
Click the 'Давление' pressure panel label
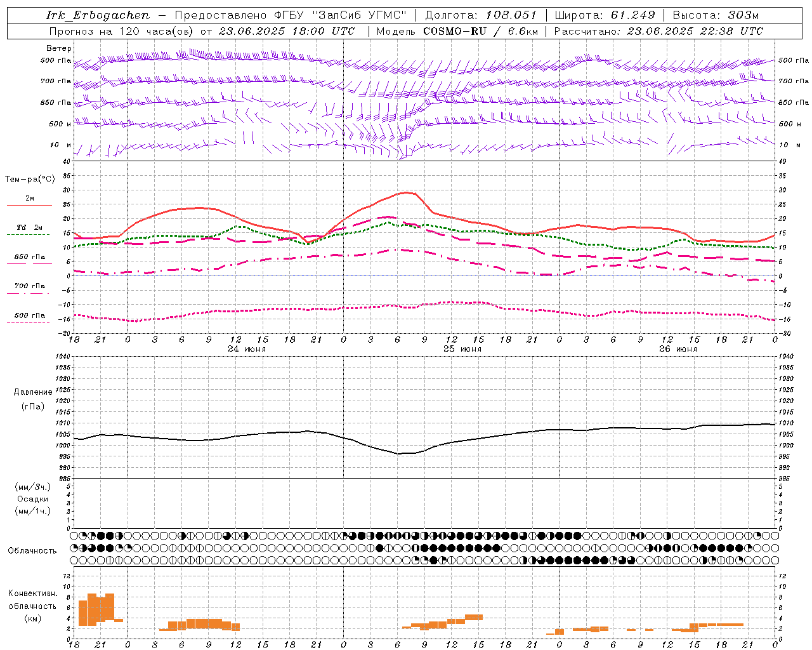coord(33,392)
